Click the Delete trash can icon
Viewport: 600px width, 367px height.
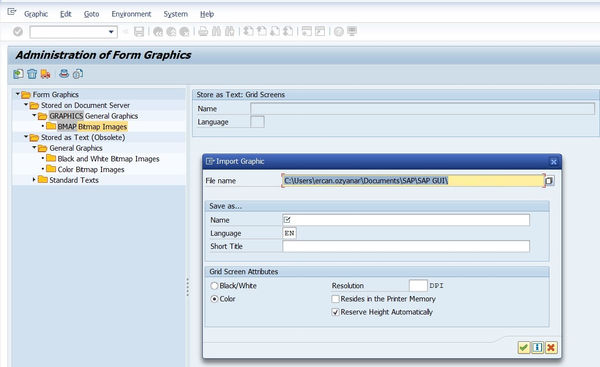pyautogui.click(x=32, y=74)
